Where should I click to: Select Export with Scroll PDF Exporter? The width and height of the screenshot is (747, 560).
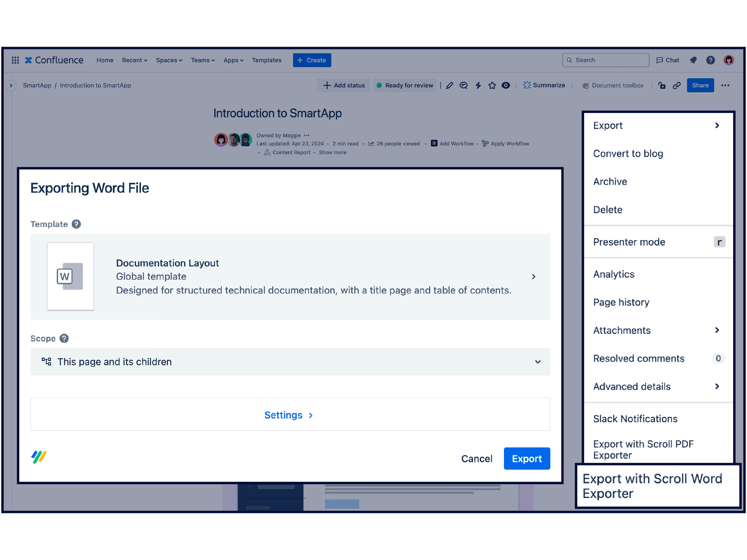(658, 449)
